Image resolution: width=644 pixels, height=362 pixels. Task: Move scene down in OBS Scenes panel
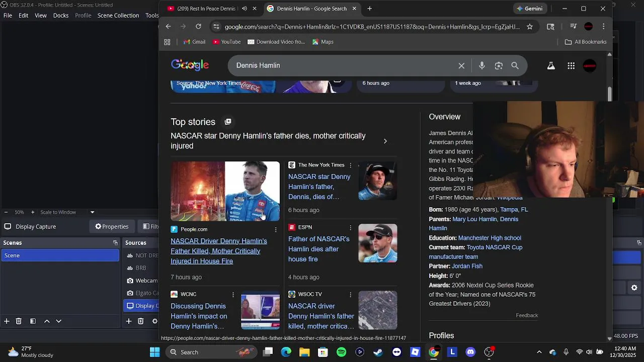(58, 321)
